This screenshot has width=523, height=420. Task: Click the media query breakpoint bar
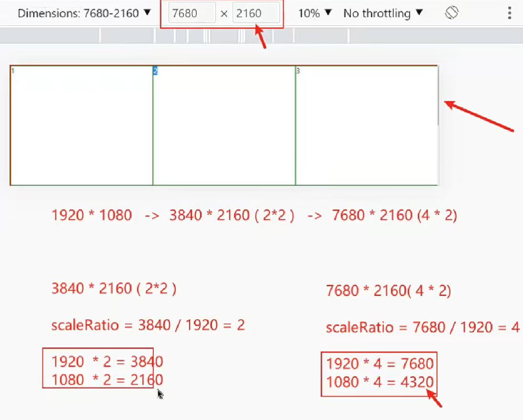pos(224,36)
